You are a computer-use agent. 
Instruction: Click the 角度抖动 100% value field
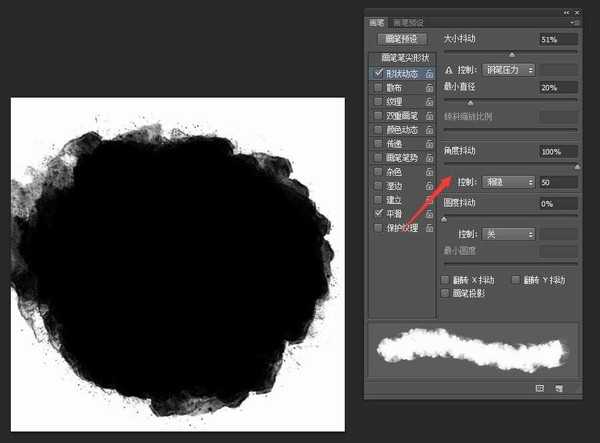pyautogui.click(x=558, y=151)
